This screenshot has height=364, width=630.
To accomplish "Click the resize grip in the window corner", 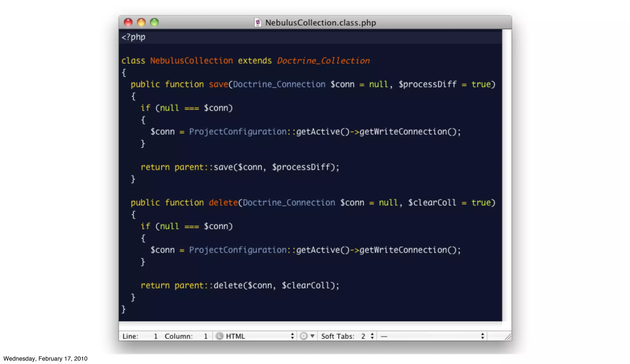I will click(x=508, y=337).
